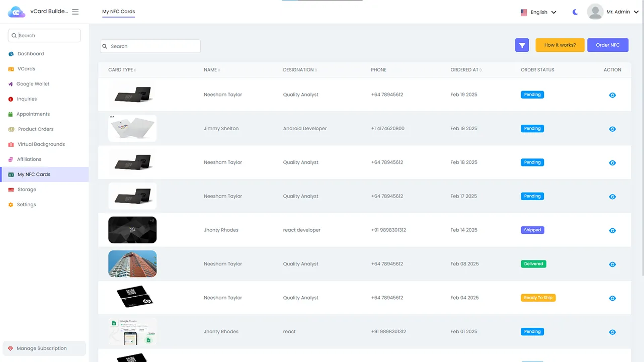Click the Delivered status badge
Screen dimensions: 644x362
[x=533, y=264]
